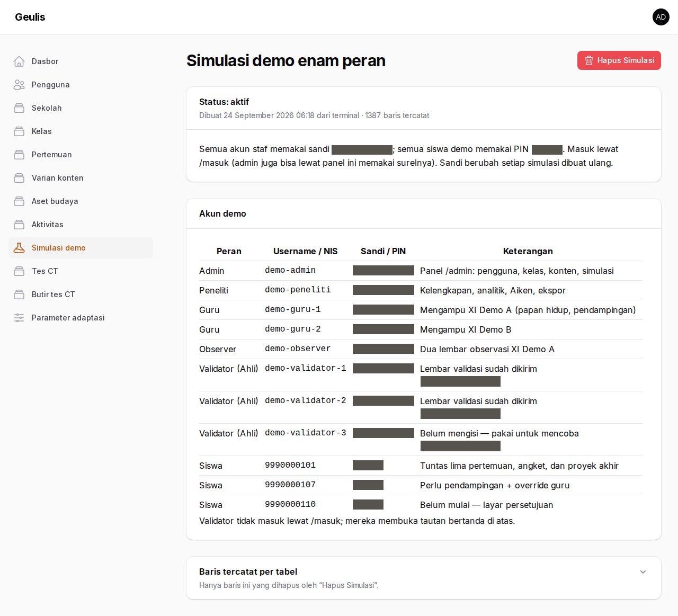
Task: Click the Kelas sidebar icon
Action: (x=19, y=131)
